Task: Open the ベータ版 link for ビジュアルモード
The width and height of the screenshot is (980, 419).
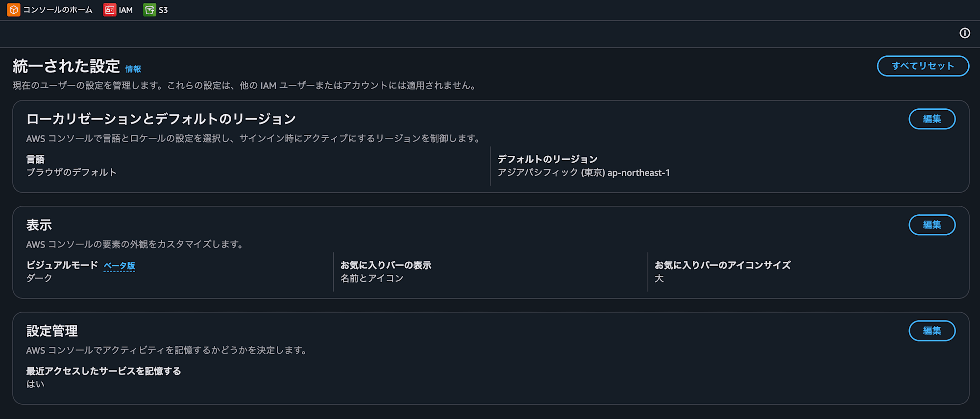Action: pos(119,266)
